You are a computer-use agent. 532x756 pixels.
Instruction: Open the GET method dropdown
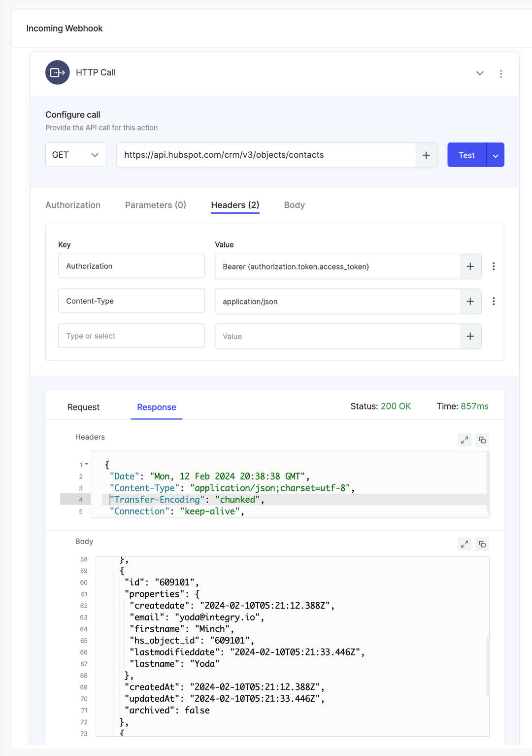pyautogui.click(x=76, y=155)
